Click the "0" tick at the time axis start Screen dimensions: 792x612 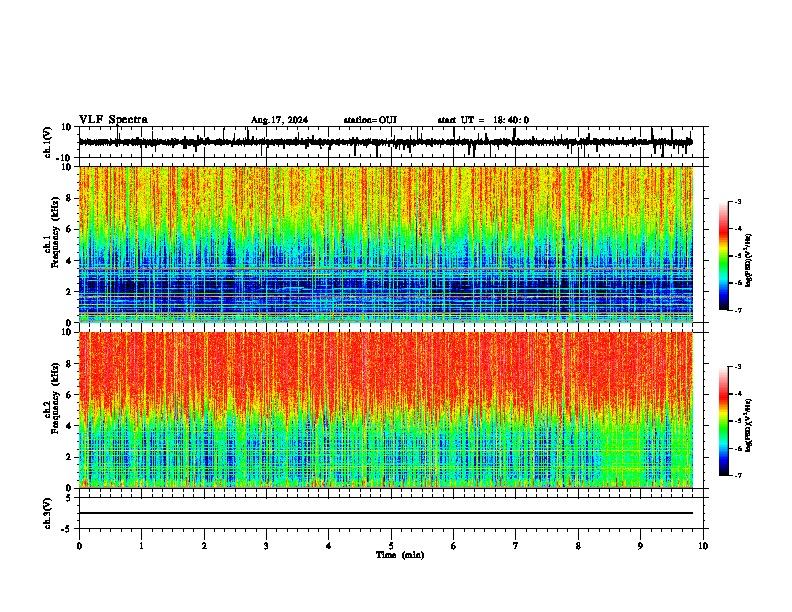(79, 546)
